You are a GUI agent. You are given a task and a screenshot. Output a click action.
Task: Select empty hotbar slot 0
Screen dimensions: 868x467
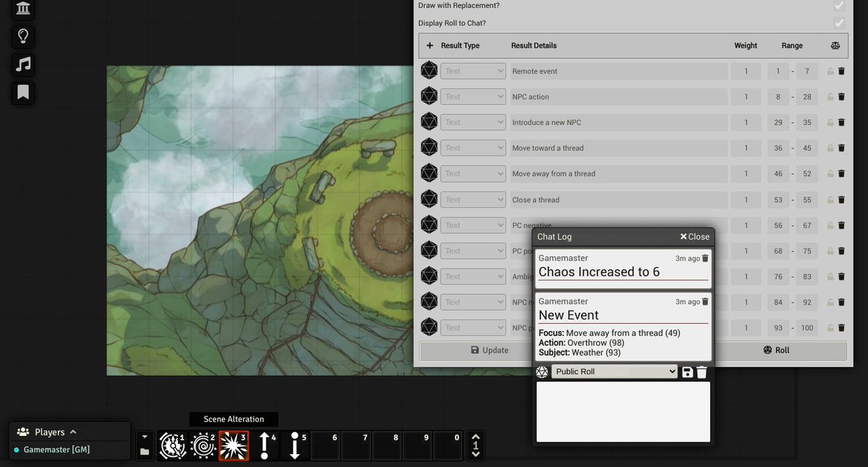tap(447, 445)
